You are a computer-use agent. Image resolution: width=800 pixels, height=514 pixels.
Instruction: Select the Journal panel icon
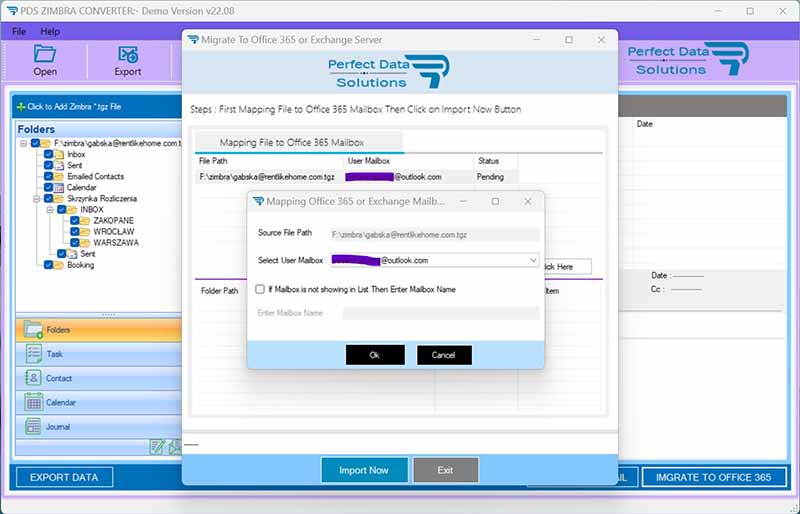point(33,426)
